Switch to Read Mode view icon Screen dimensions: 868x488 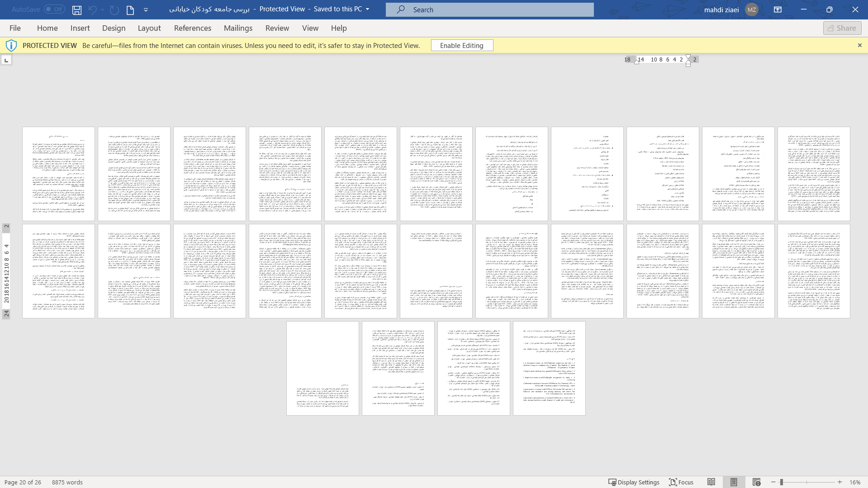711,482
